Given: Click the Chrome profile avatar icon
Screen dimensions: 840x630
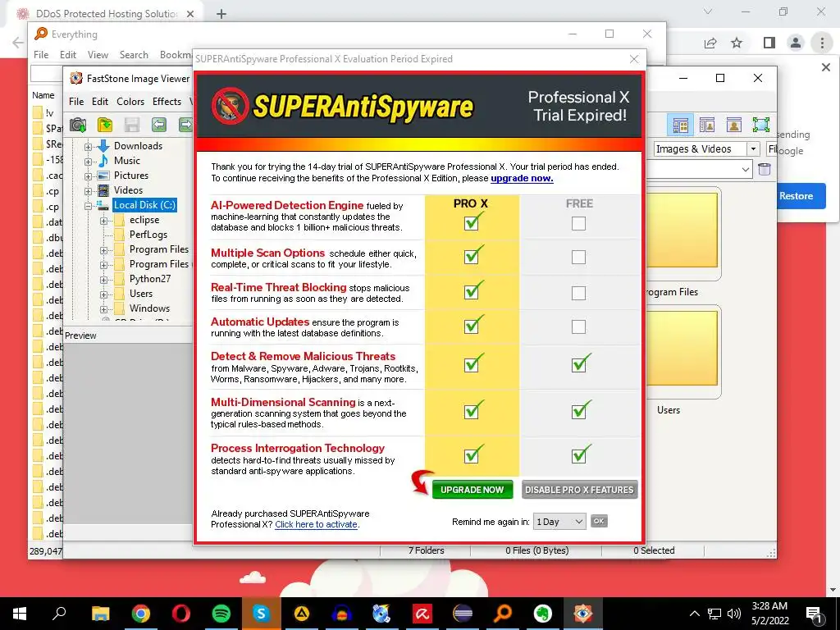Looking at the screenshot, I should [x=796, y=43].
